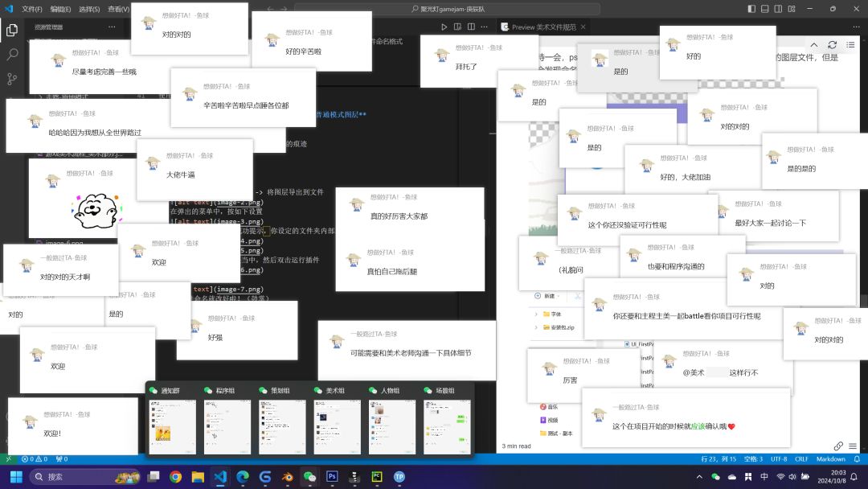Click the outline list icon beside refresh
This screenshot has height=489, width=868.
[850, 44]
